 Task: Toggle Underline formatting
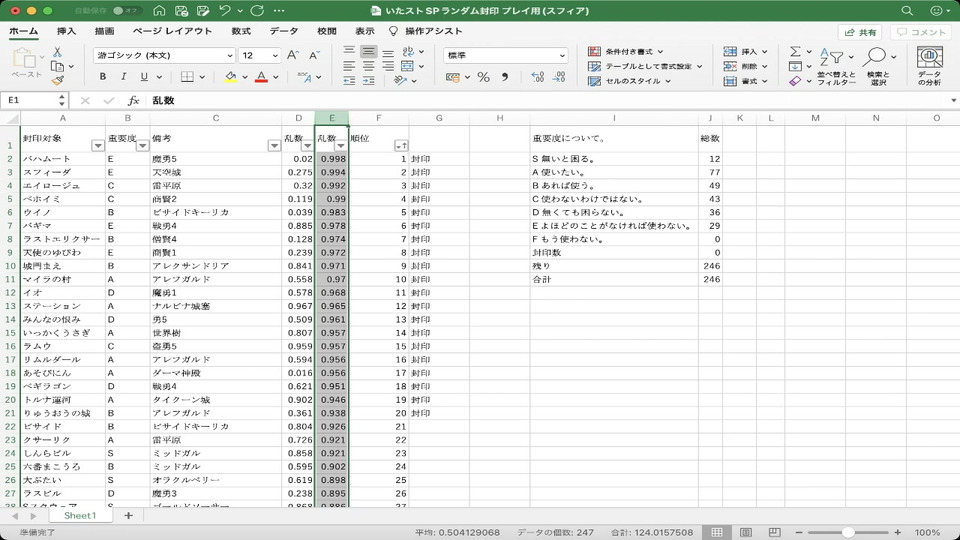[x=144, y=77]
